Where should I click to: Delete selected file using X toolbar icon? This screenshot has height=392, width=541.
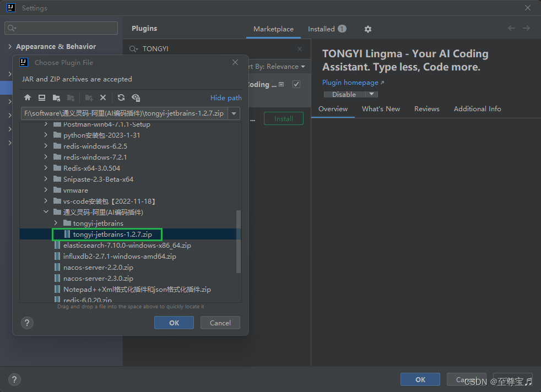103,97
